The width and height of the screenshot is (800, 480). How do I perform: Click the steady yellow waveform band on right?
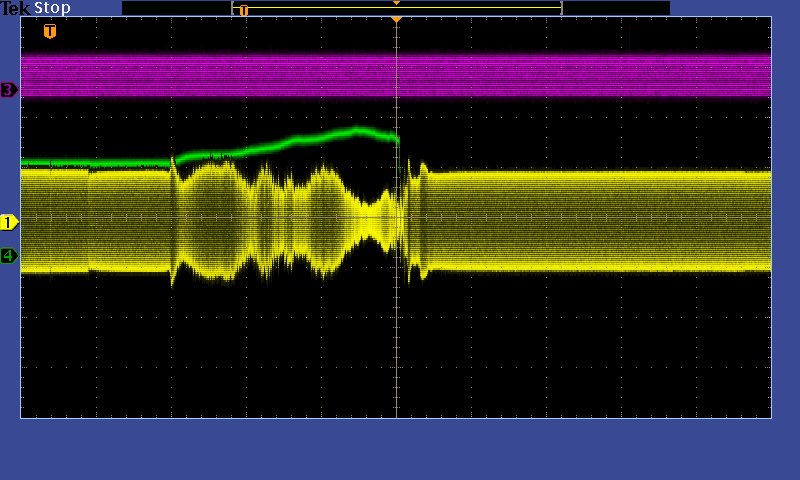pyautogui.click(x=600, y=220)
